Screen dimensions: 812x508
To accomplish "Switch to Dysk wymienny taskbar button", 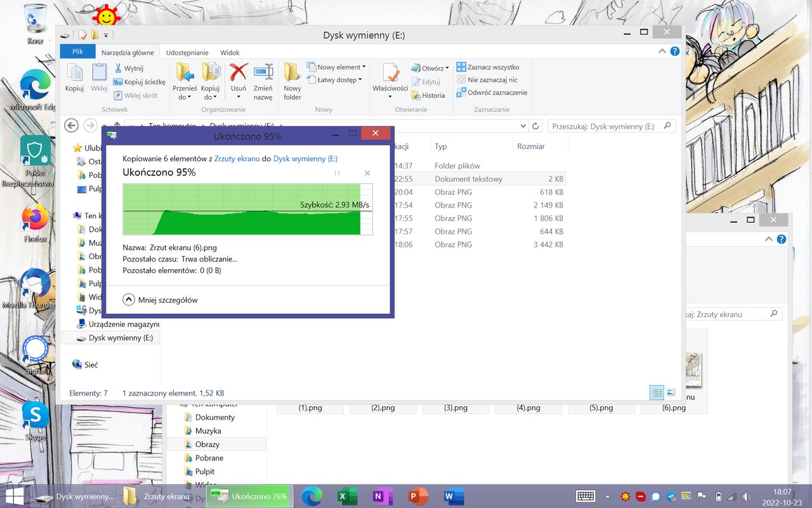I will [x=75, y=496].
